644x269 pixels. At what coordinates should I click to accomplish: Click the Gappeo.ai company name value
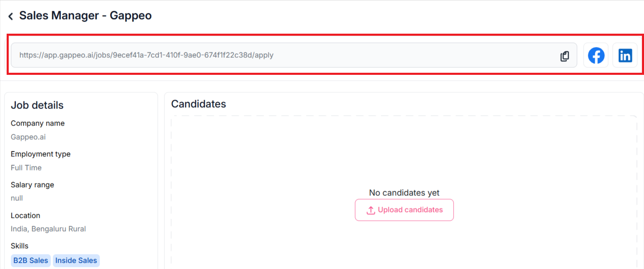[x=28, y=137]
